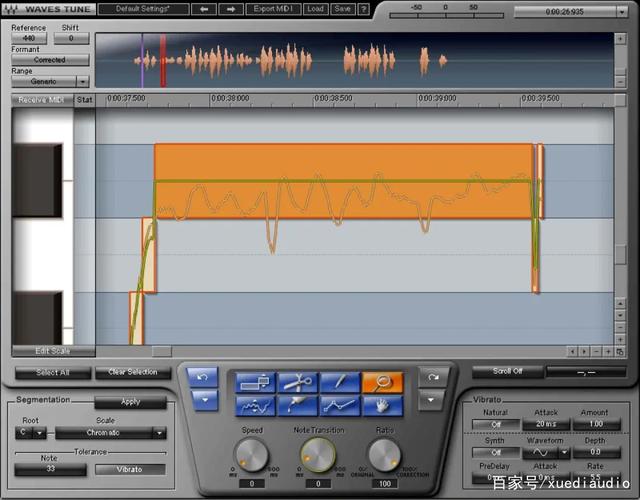Click the Undo arrow button

202,377
